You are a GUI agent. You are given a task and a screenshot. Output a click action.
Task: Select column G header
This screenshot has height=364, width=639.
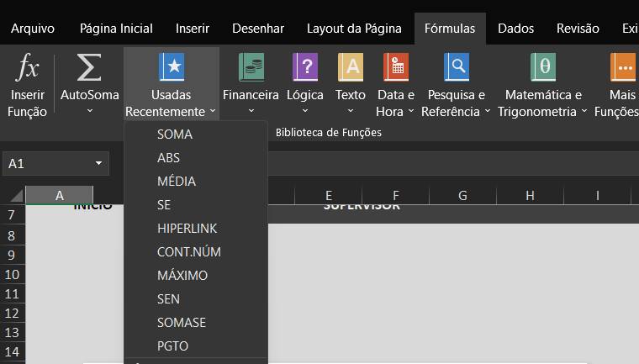[463, 196]
